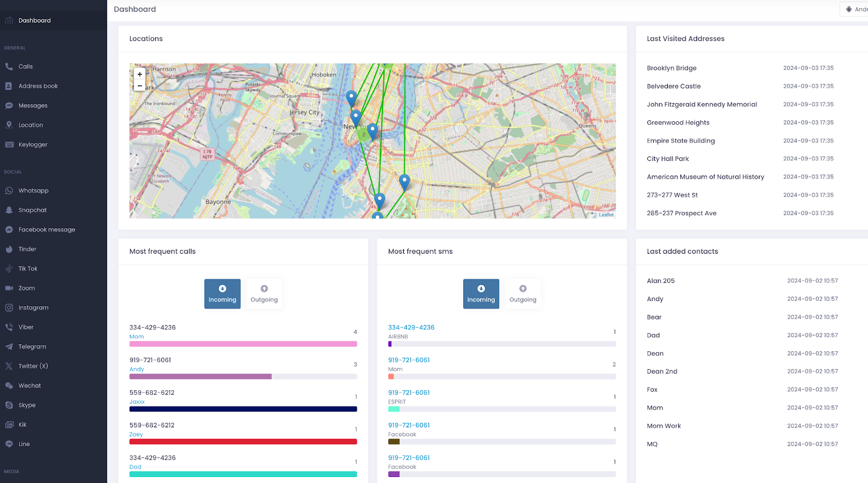Open Dashboard menu item label

[x=35, y=21]
